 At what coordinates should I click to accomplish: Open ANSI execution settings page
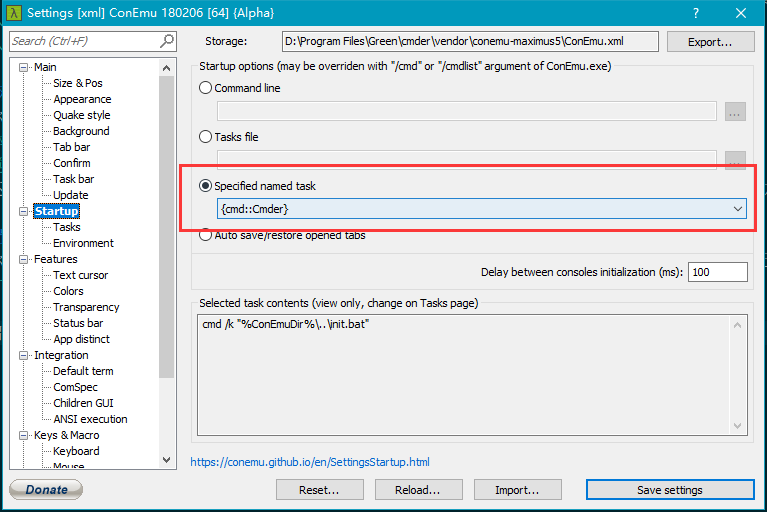pyautogui.click(x=90, y=419)
